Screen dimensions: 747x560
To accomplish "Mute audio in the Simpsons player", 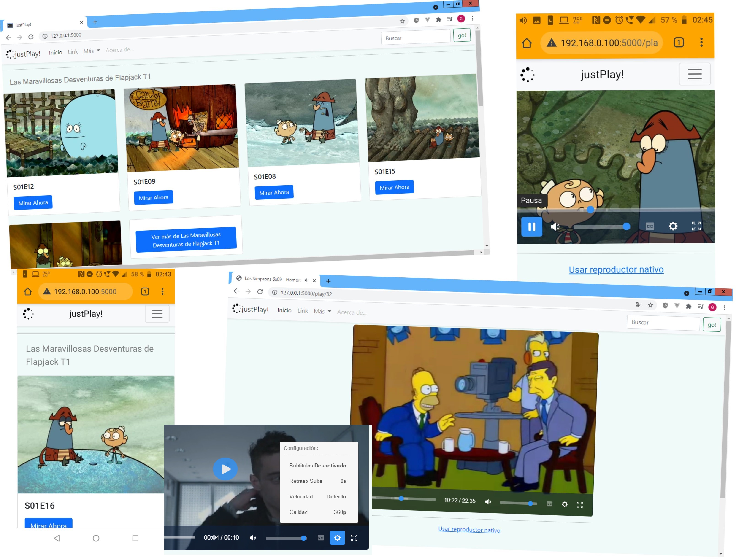I will click(488, 502).
